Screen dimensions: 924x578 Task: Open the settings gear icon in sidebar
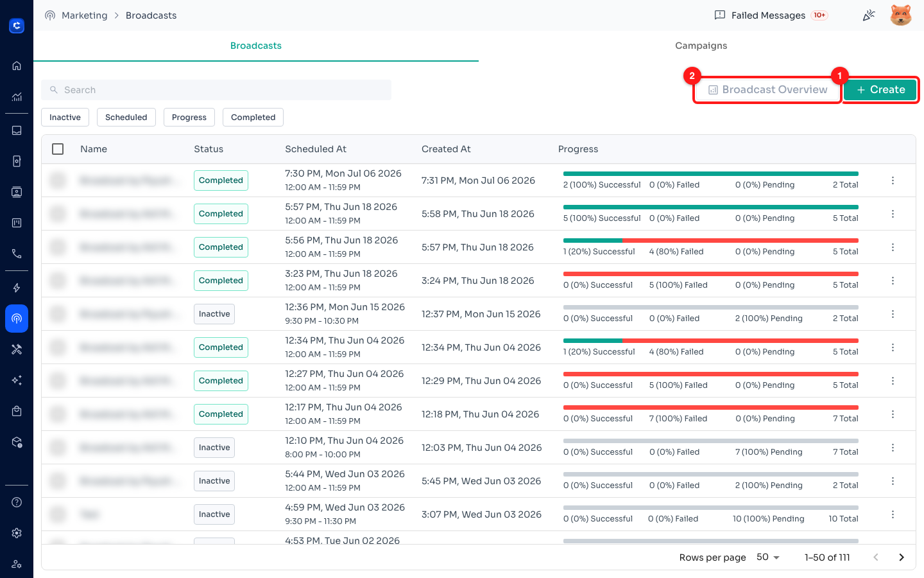point(17,533)
